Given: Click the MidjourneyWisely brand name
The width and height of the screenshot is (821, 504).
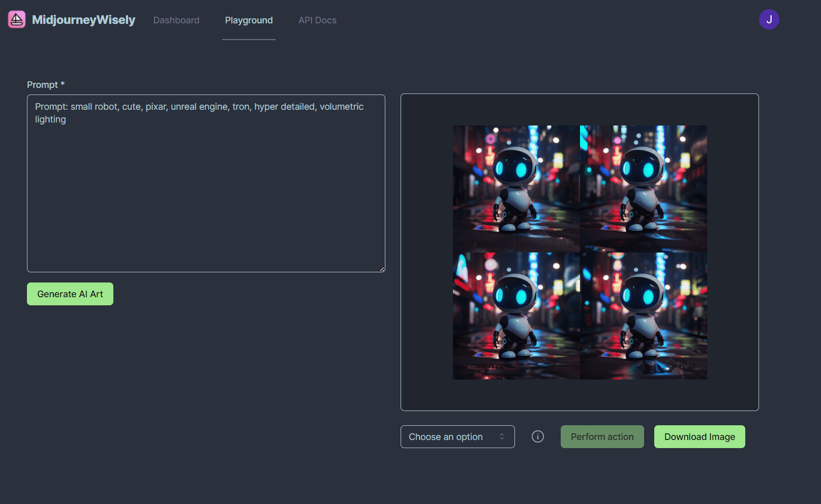Looking at the screenshot, I should pyautogui.click(x=83, y=20).
